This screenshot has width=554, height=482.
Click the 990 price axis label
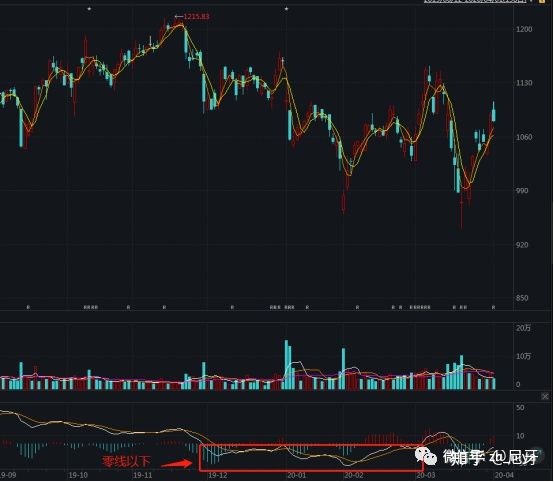tap(522, 191)
